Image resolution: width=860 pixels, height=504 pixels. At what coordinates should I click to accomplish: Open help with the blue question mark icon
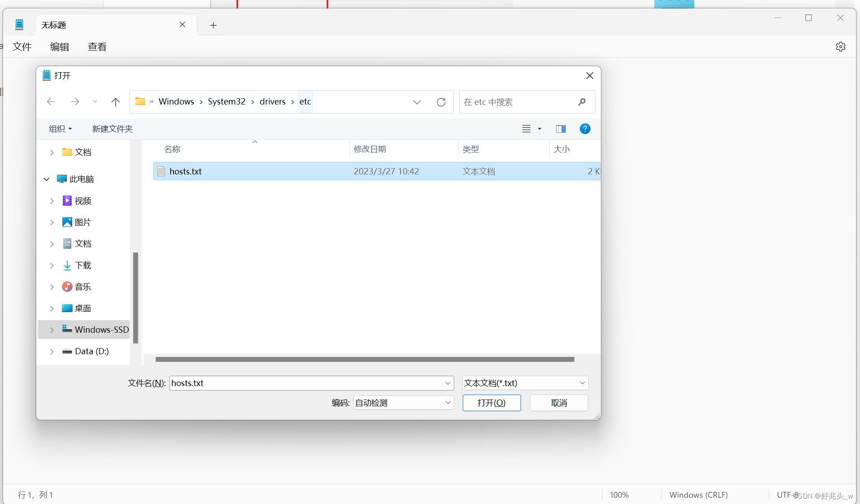(x=585, y=129)
